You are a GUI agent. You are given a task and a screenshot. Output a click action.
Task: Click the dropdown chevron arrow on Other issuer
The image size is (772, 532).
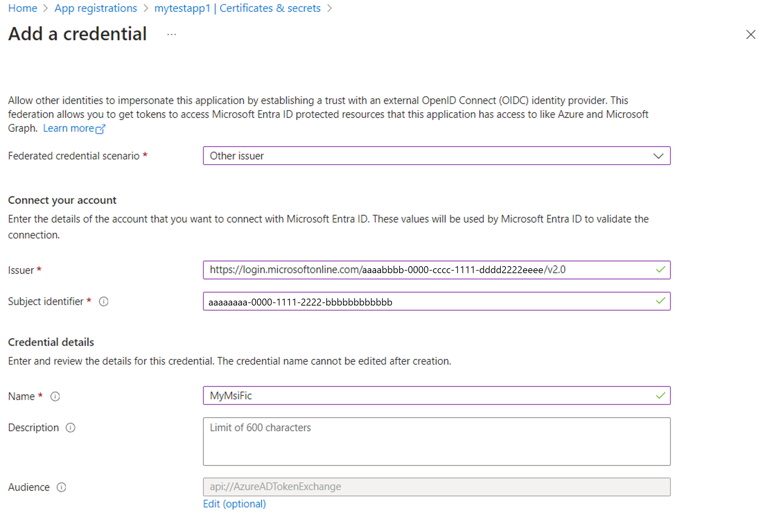pos(658,156)
